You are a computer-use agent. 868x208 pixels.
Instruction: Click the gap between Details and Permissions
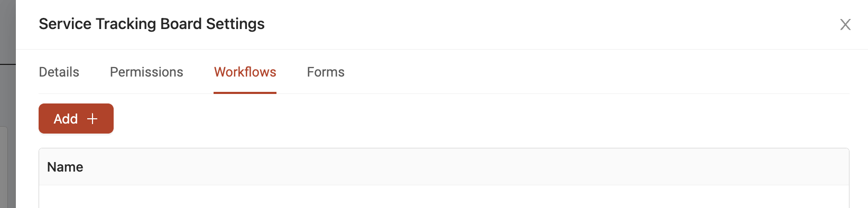[x=95, y=72]
